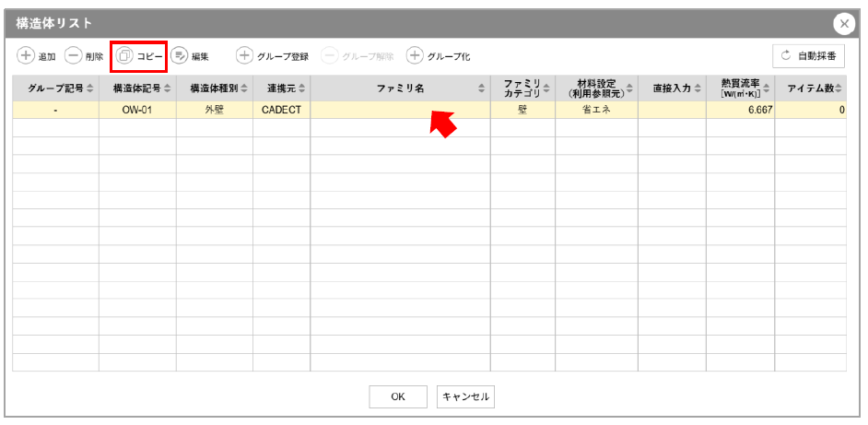Screen dimensions: 868x425
Task: Select the OW-01 structure cell
Action: tap(137, 110)
